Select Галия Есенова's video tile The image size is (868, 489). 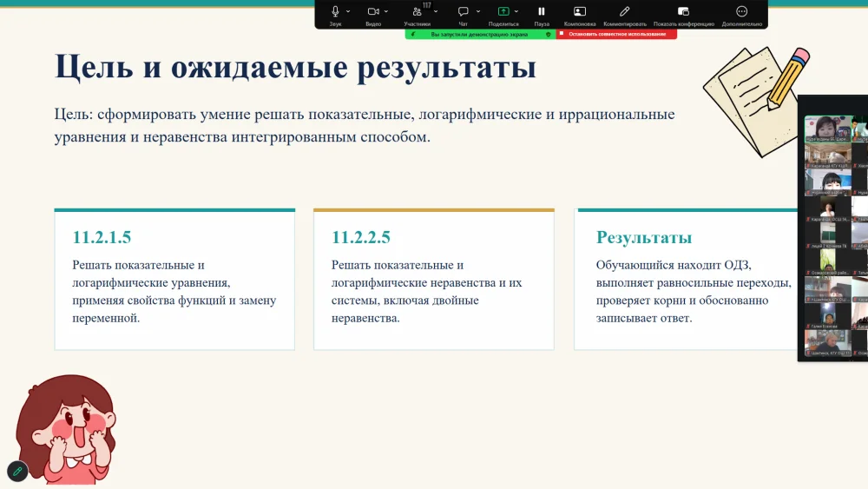click(x=827, y=316)
